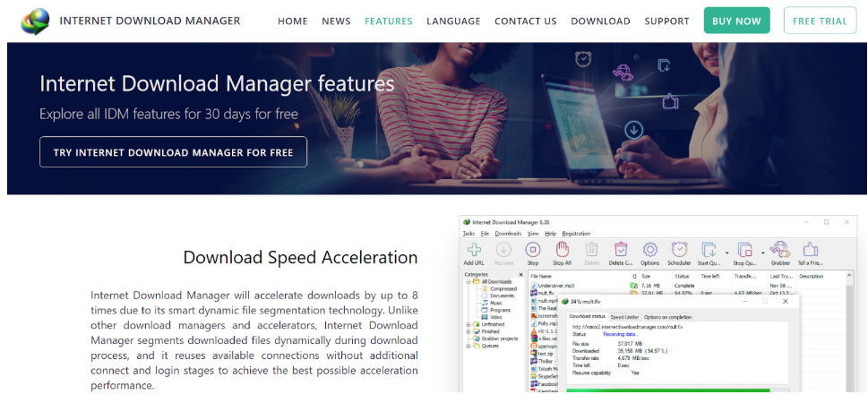868x403 pixels.
Task: Switch to the Download status tab
Action: pyautogui.click(x=587, y=317)
